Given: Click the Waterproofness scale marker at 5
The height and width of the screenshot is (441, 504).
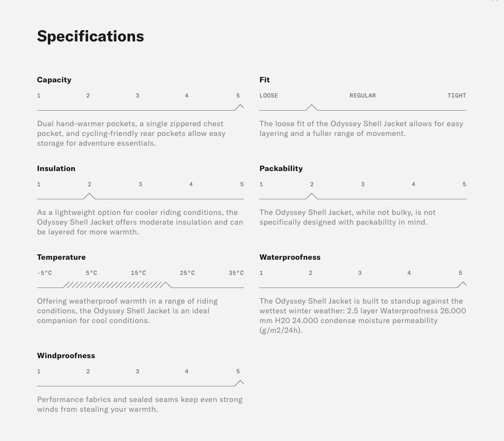Looking at the screenshot, I should 462,285.
